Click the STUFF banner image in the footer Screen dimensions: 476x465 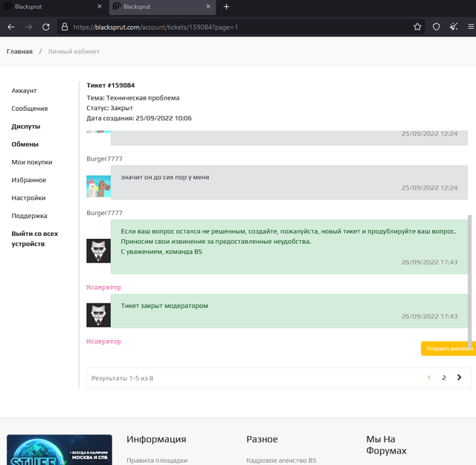(x=59, y=449)
